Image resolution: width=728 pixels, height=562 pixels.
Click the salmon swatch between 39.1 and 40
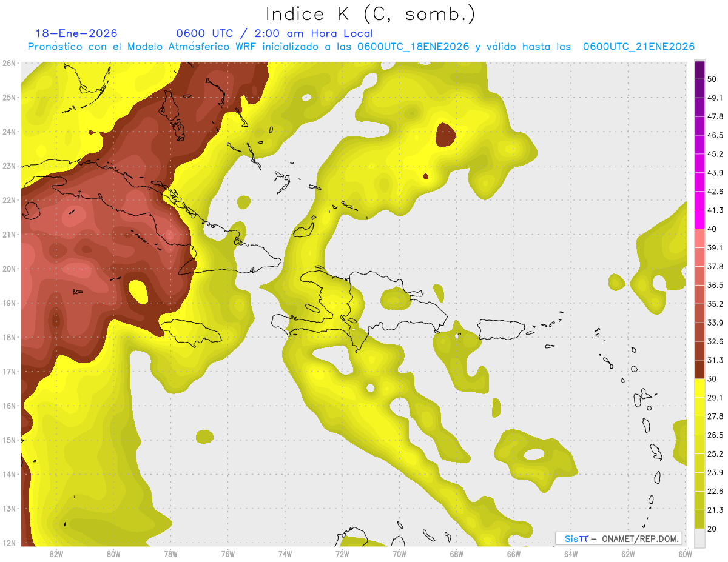click(700, 238)
